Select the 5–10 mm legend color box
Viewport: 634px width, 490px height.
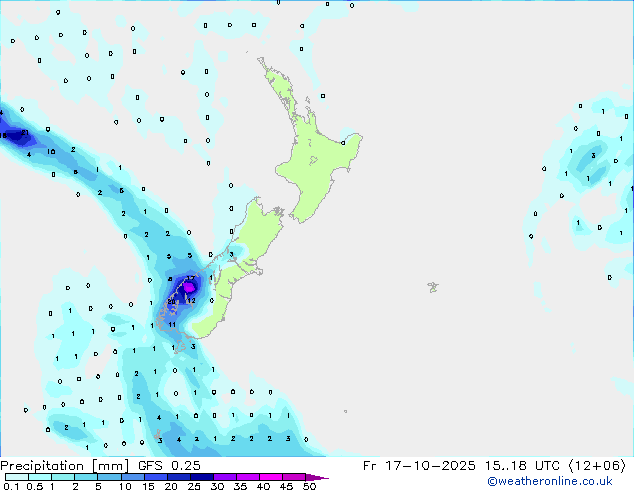[109, 477]
